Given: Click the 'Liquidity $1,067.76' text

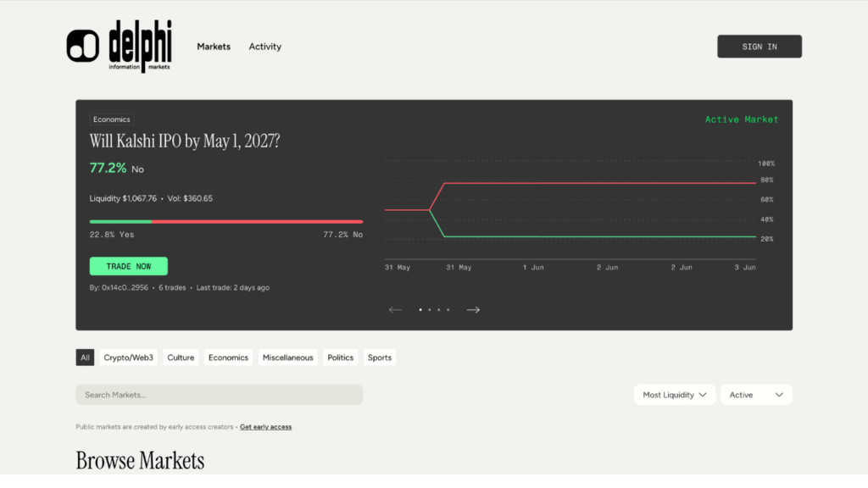Looking at the screenshot, I should [123, 198].
